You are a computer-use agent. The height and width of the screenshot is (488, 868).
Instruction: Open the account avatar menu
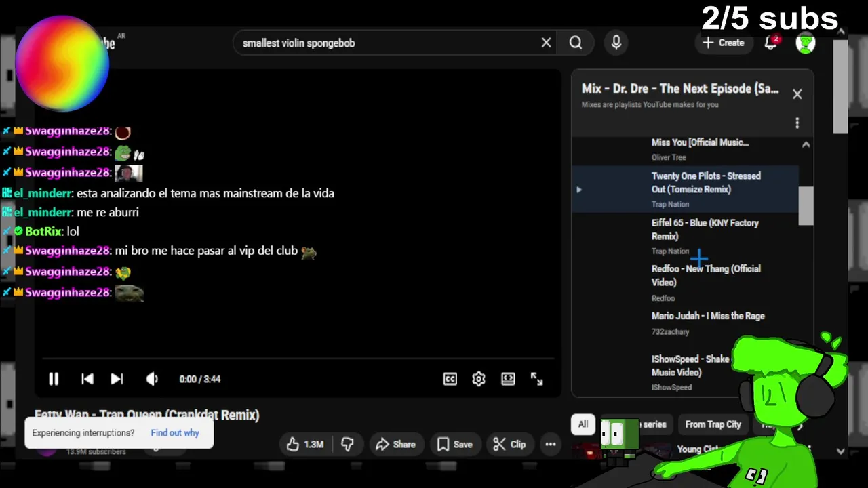click(x=806, y=43)
